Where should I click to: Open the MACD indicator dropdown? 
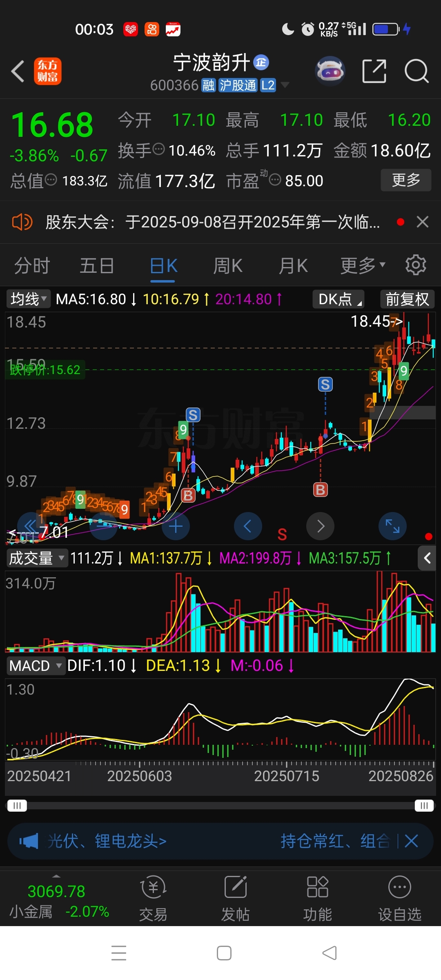(36, 666)
